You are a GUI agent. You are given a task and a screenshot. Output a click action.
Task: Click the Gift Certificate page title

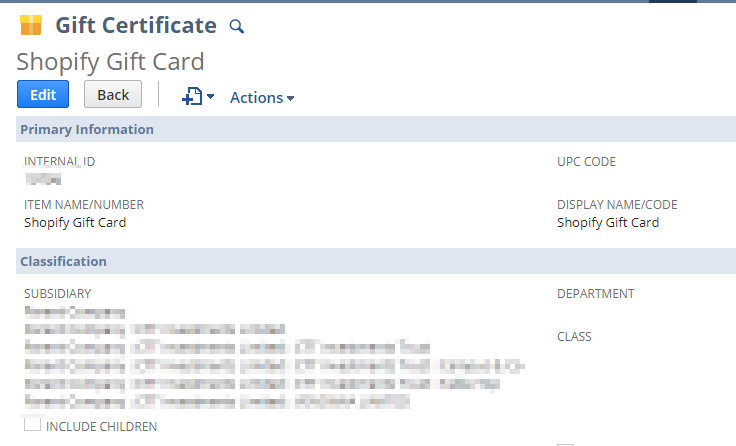point(136,26)
